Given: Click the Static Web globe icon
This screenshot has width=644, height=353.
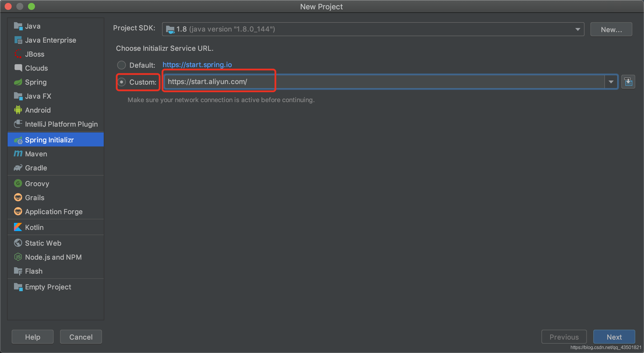Looking at the screenshot, I should point(18,243).
